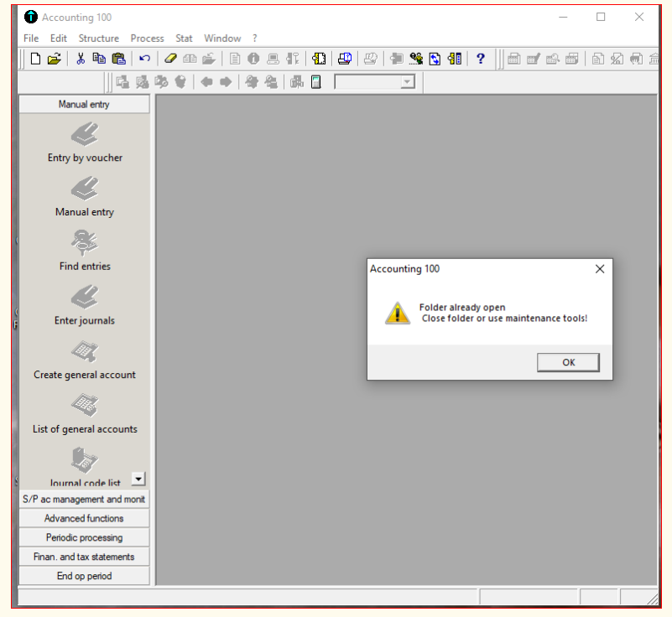This screenshot has width=672, height=617.
Task: Open Create general account in the sidebar
Action: [x=85, y=360]
